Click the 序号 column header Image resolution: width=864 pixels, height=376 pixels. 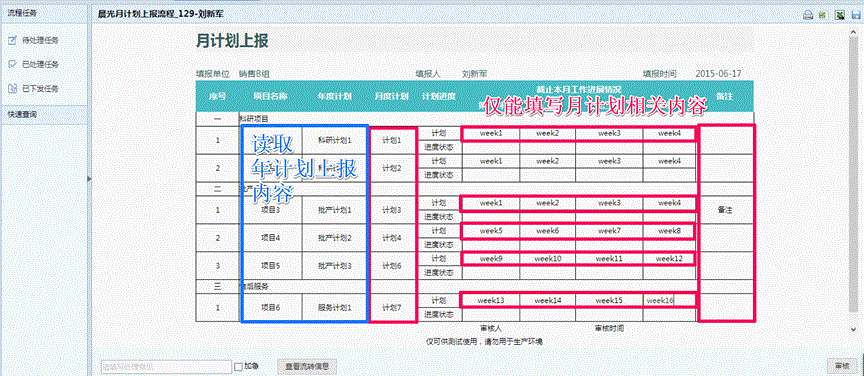pyautogui.click(x=218, y=96)
